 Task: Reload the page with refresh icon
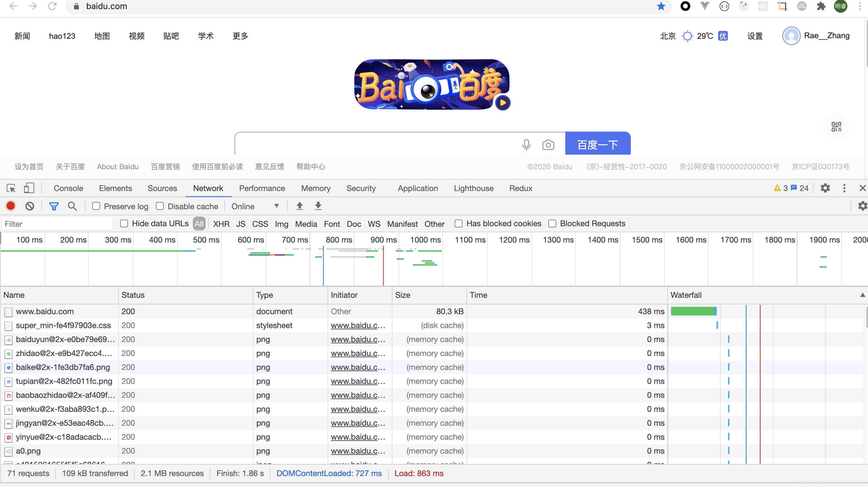click(x=52, y=6)
